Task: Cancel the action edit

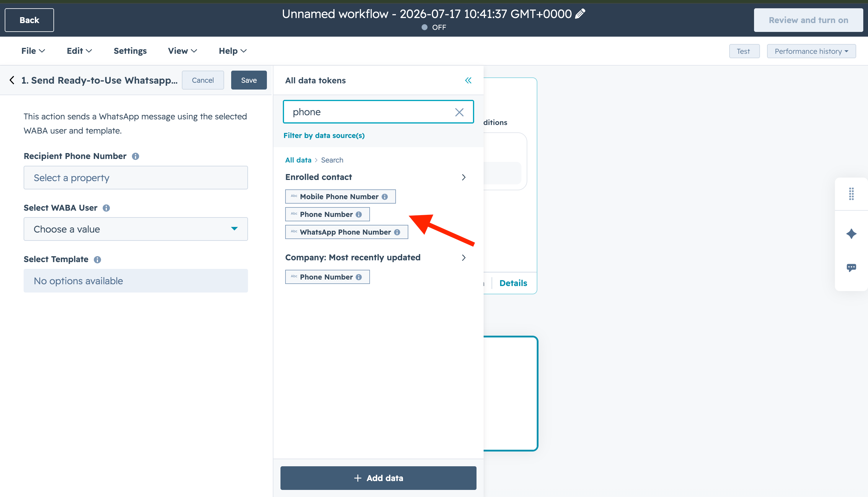Action: point(203,80)
